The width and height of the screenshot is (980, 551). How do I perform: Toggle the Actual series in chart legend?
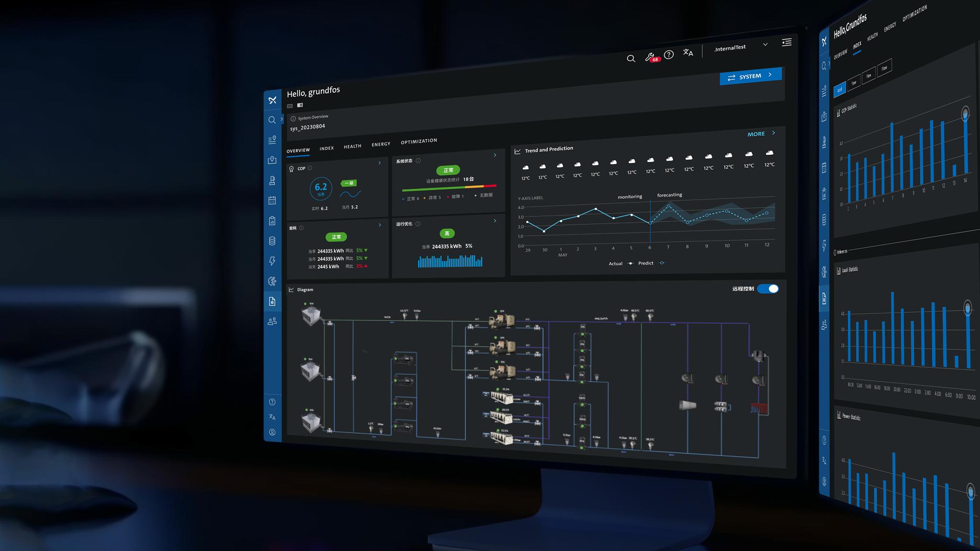622,264
